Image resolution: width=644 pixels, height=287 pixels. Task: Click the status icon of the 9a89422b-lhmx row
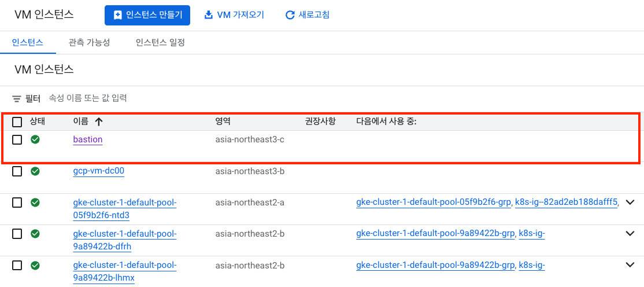35,265
